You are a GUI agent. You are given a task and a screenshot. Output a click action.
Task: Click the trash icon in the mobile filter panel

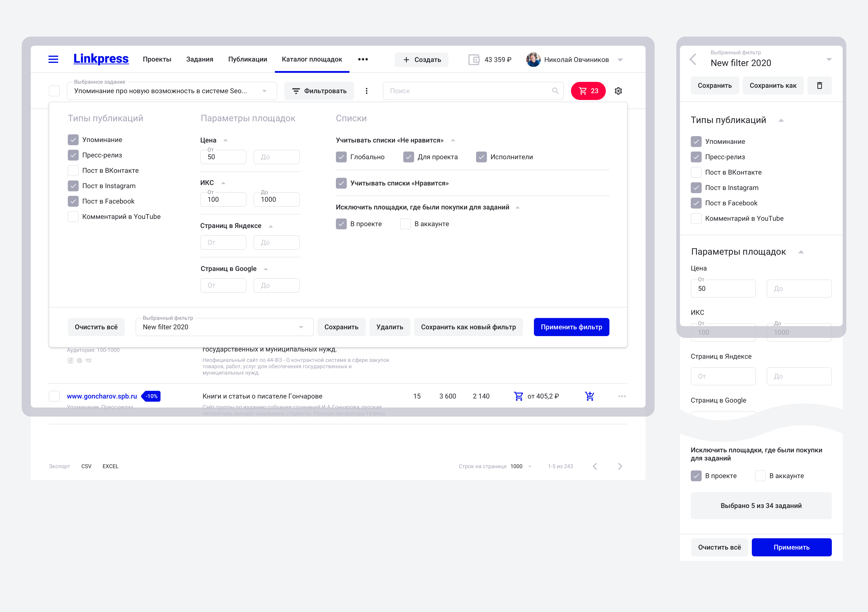(819, 86)
